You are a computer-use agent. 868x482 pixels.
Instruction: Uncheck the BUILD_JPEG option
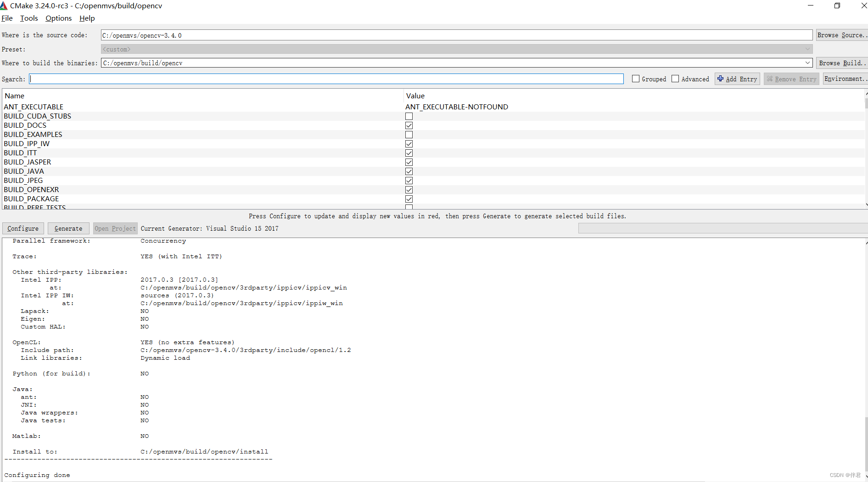409,181
